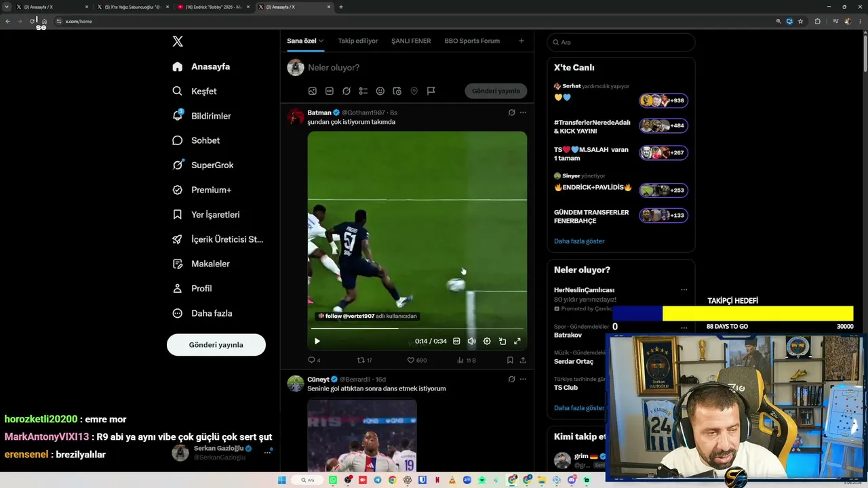View the 11 B view stats on Batman's post

(x=467, y=361)
